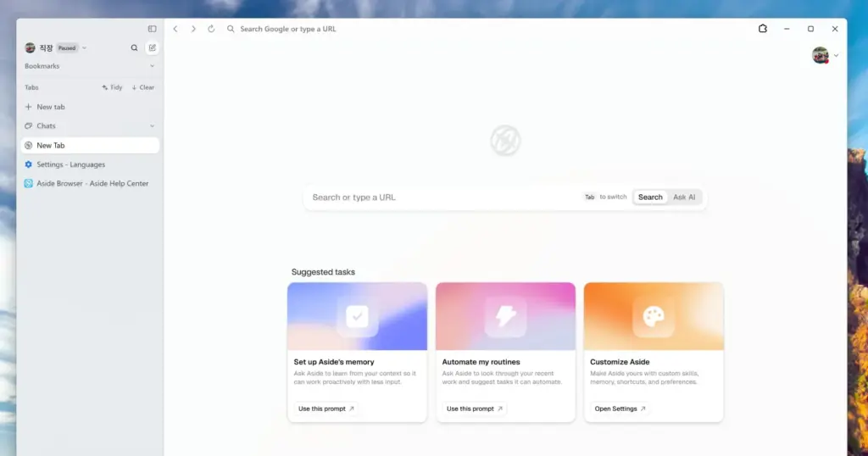Select the Search mode toggle
This screenshot has width=868, height=456.
[650, 197]
